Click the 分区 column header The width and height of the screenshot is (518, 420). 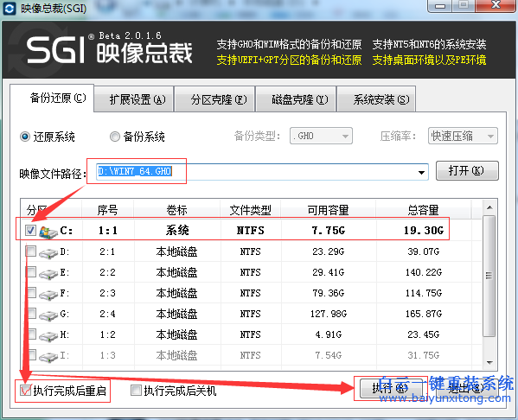(51, 210)
